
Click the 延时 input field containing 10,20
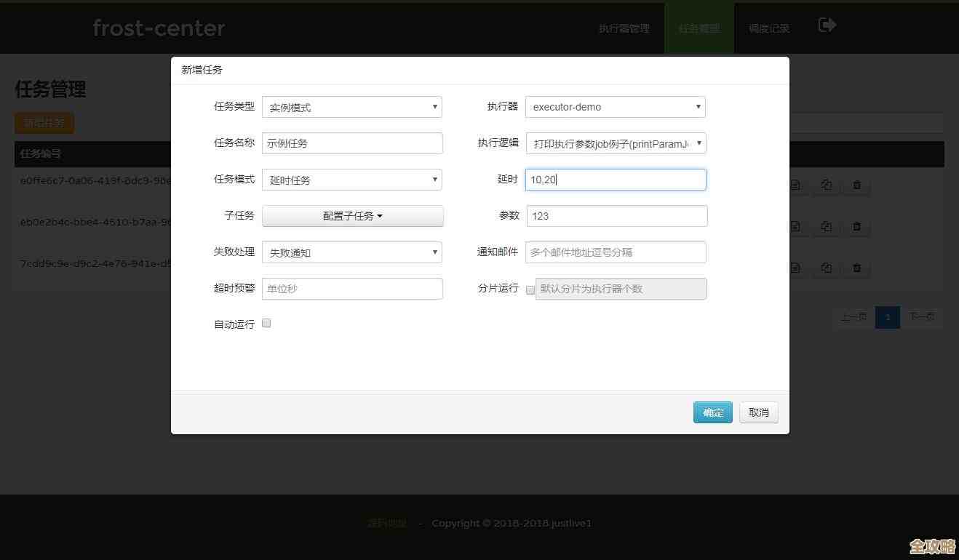coord(616,179)
